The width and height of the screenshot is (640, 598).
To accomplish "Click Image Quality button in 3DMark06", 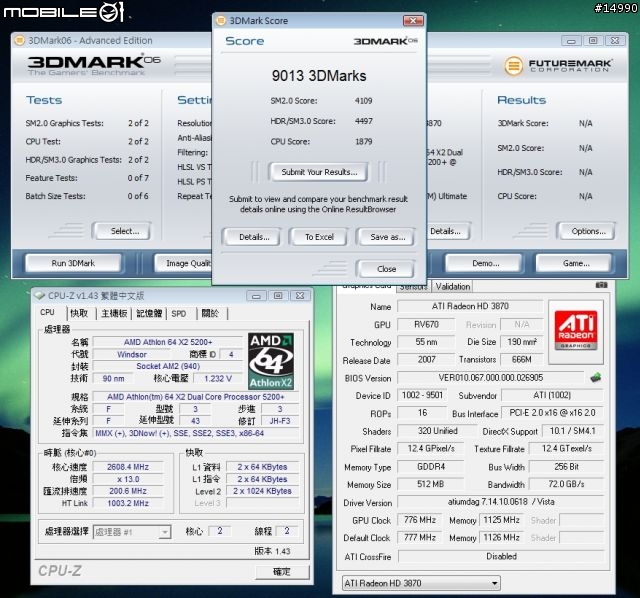I will (184, 263).
